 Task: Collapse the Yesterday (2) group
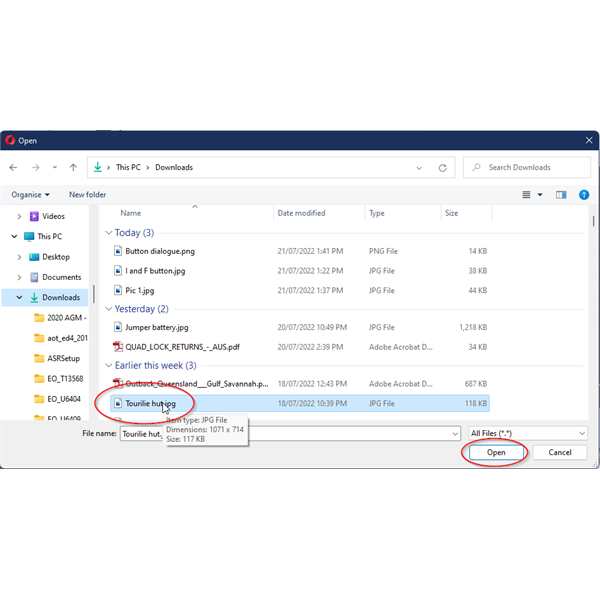pyautogui.click(x=109, y=309)
